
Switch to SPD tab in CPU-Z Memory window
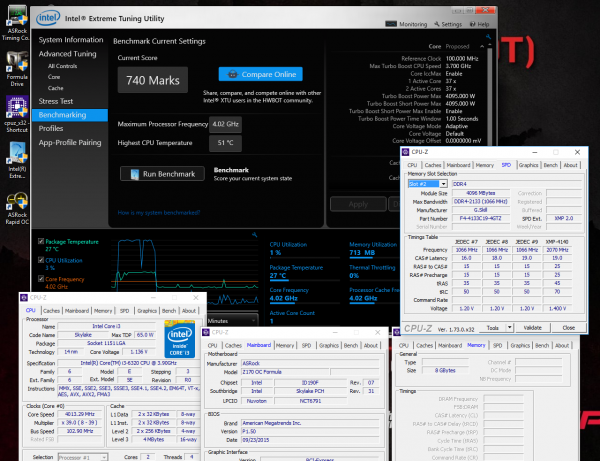coord(497,345)
